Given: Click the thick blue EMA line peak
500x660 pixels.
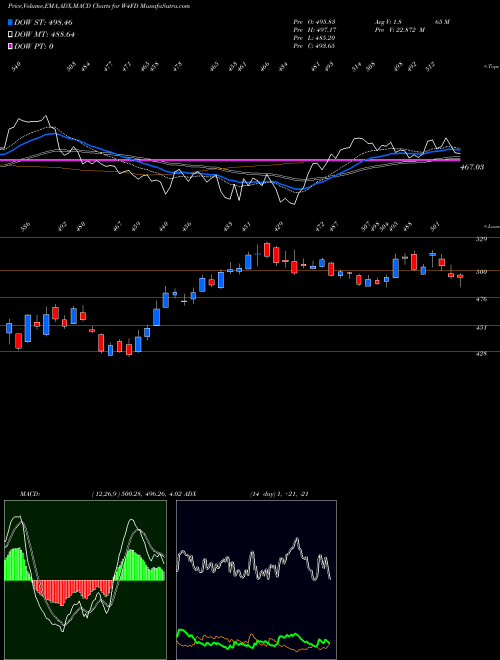Looking at the screenshot, I should tap(51, 133).
